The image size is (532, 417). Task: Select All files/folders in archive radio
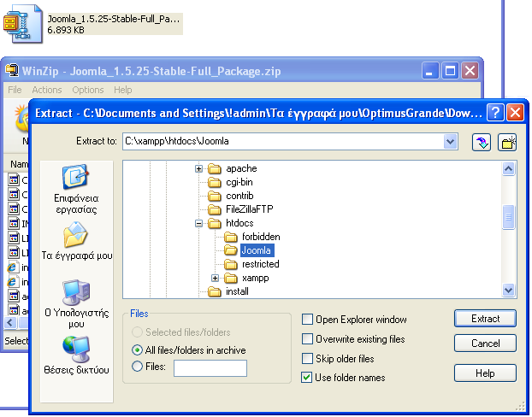(x=137, y=349)
